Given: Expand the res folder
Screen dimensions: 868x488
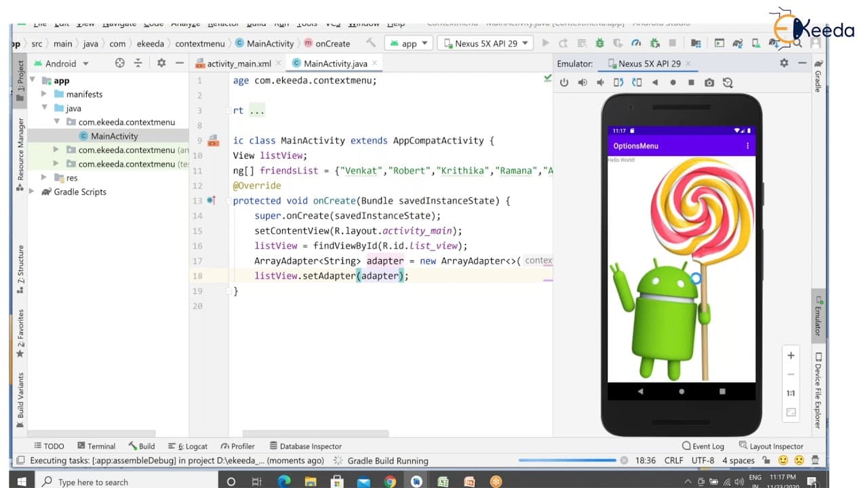Looking at the screenshot, I should (45, 178).
